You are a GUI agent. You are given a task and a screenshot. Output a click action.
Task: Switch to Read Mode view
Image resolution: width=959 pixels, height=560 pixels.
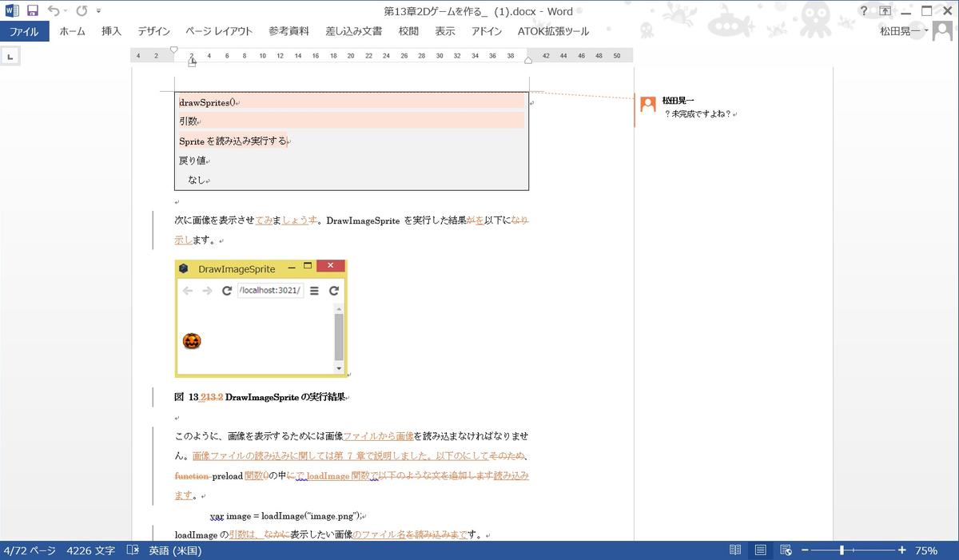tap(734, 550)
